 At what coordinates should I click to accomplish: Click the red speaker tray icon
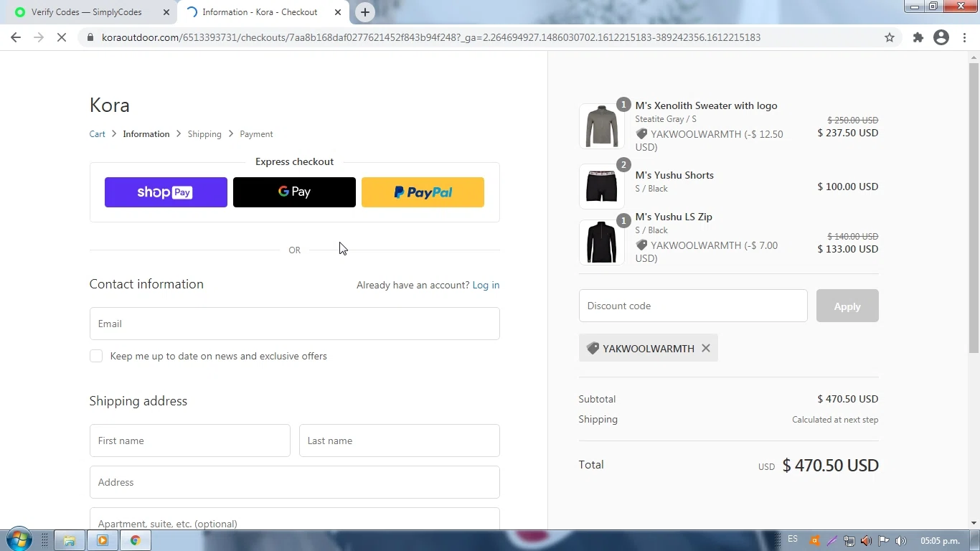(866, 541)
